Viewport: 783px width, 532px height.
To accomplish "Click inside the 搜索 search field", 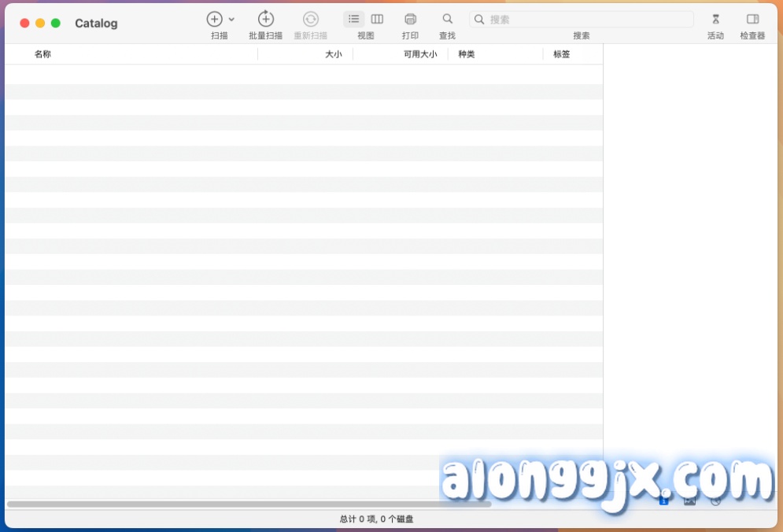I will pyautogui.click(x=582, y=19).
